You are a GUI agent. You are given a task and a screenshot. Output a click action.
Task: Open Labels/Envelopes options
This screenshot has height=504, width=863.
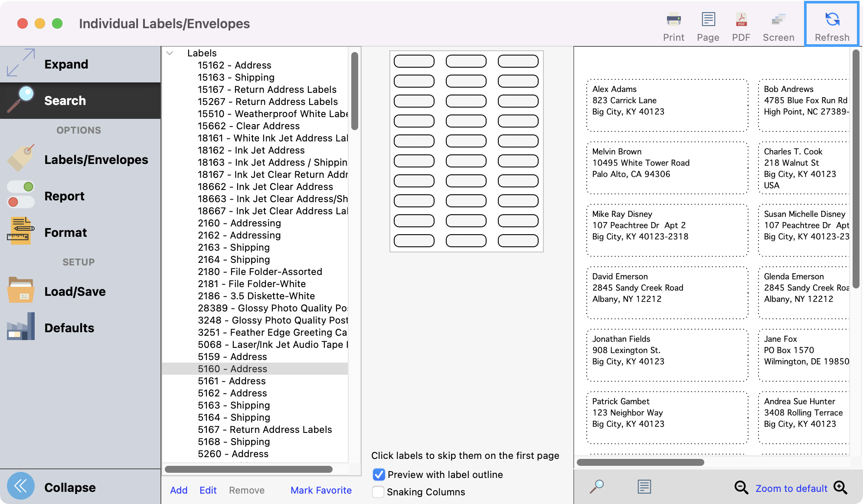[95, 160]
